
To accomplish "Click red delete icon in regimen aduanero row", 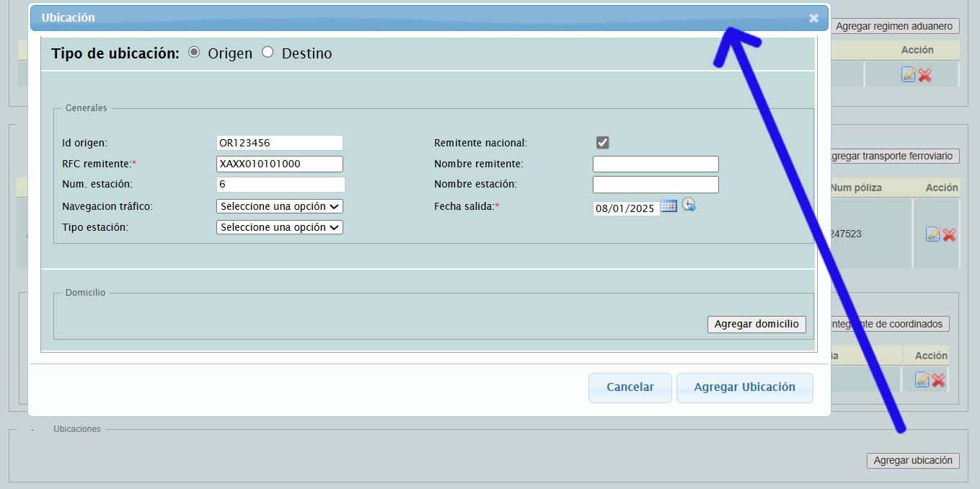I will (x=924, y=75).
